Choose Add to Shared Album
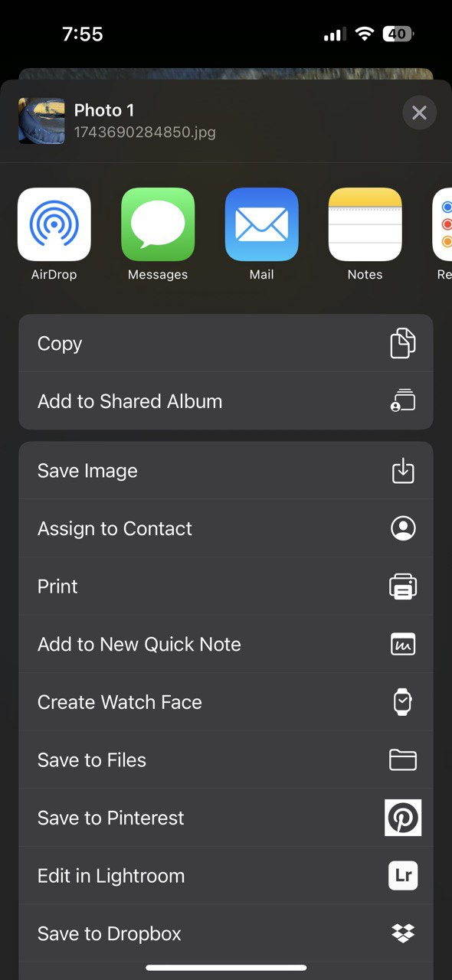 coord(226,401)
